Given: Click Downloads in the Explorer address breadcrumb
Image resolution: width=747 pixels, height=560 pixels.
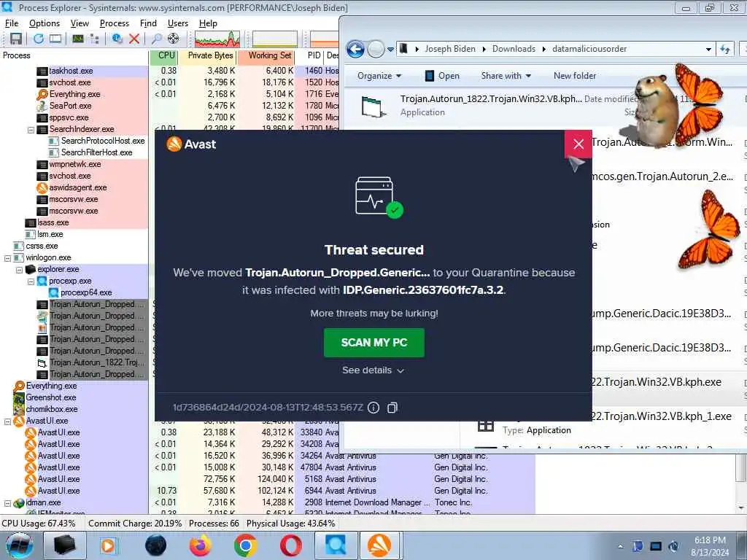Looking at the screenshot, I should 514,49.
